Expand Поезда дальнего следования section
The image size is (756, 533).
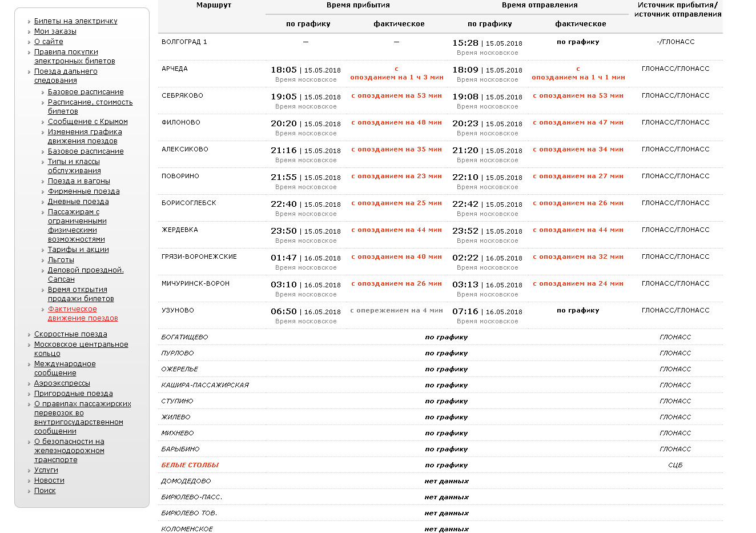[65, 76]
